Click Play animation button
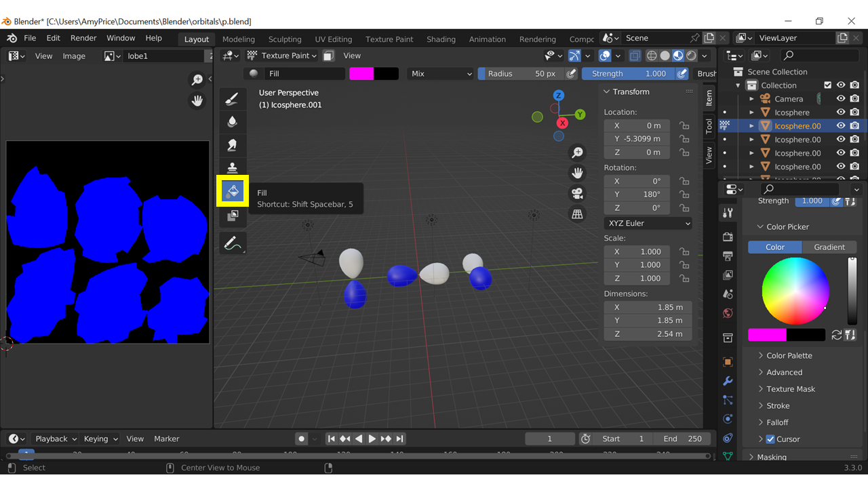Image resolution: width=868 pixels, height=488 pixels. pyautogui.click(x=372, y=439)
